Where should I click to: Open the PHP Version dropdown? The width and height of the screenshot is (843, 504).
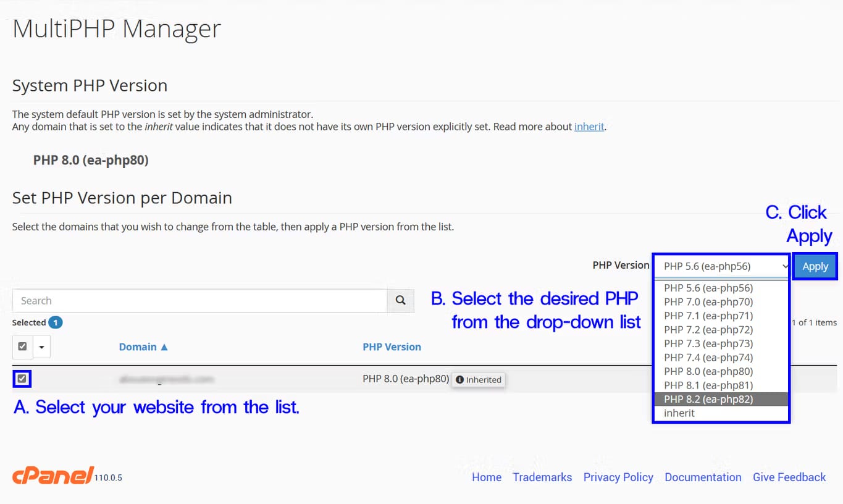coord(721,266)
